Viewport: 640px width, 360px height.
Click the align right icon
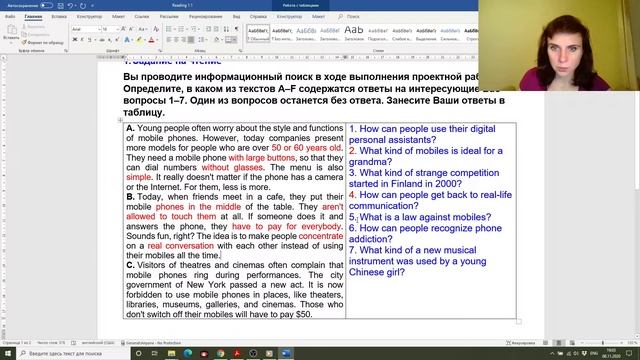click(184, 40)
